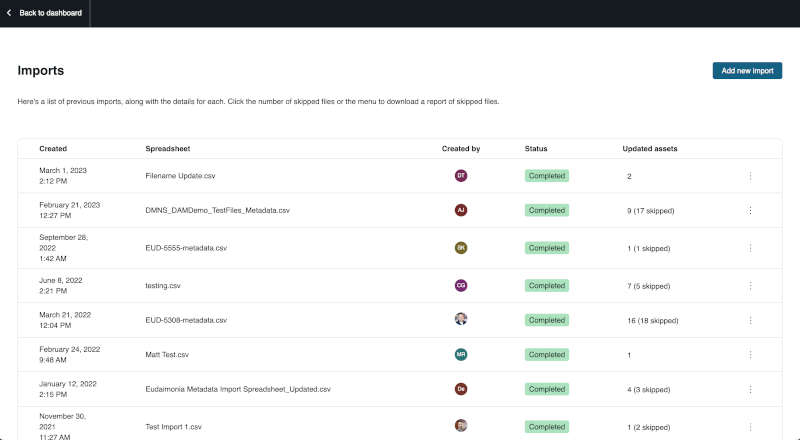Click the 18 skipped count for EUD-5308
This screenshot has width=800, height=440.
click(659, 320)
